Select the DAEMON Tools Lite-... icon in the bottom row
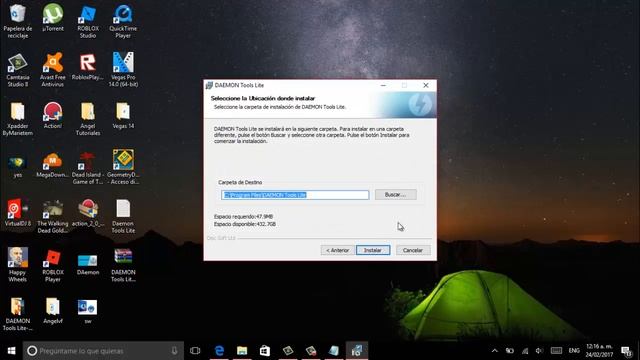This screenshot has width=640, height=360. tap(18, 314)
